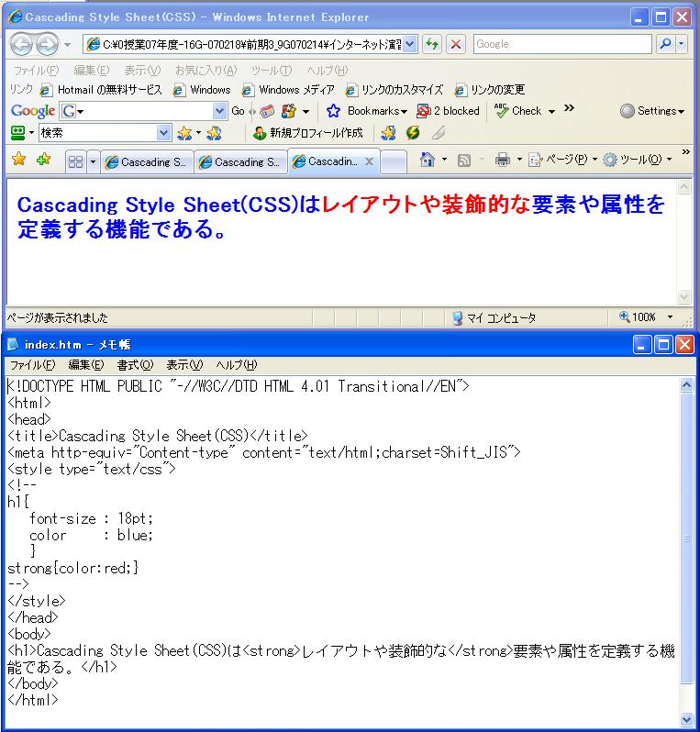The height and width of the screenshot is (732, 700).
Task: Open Internet Explorer お気に入り(A) menu
Action: pos(206,71)
